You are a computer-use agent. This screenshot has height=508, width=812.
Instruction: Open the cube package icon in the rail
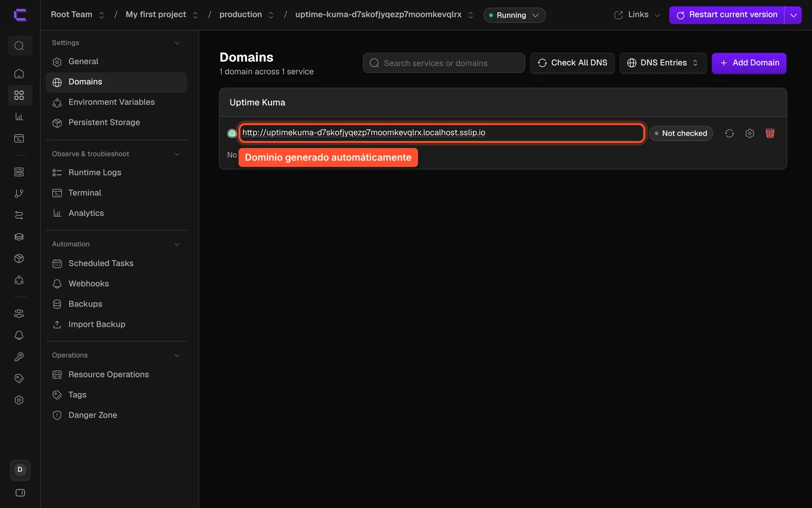(19, 259)
